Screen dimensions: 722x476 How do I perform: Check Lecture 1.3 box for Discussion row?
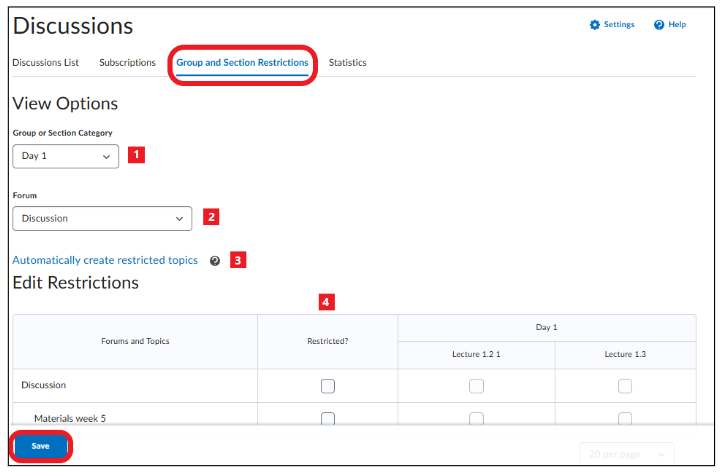point(625,386)
